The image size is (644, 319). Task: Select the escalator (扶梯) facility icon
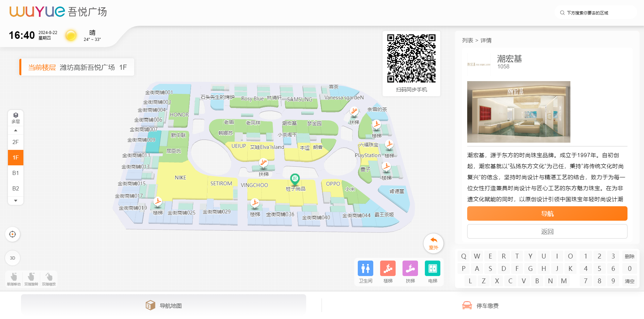410,268
